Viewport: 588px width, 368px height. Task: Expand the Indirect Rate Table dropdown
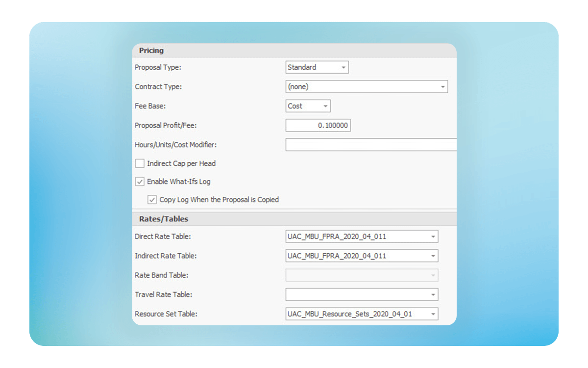[433, 256]
